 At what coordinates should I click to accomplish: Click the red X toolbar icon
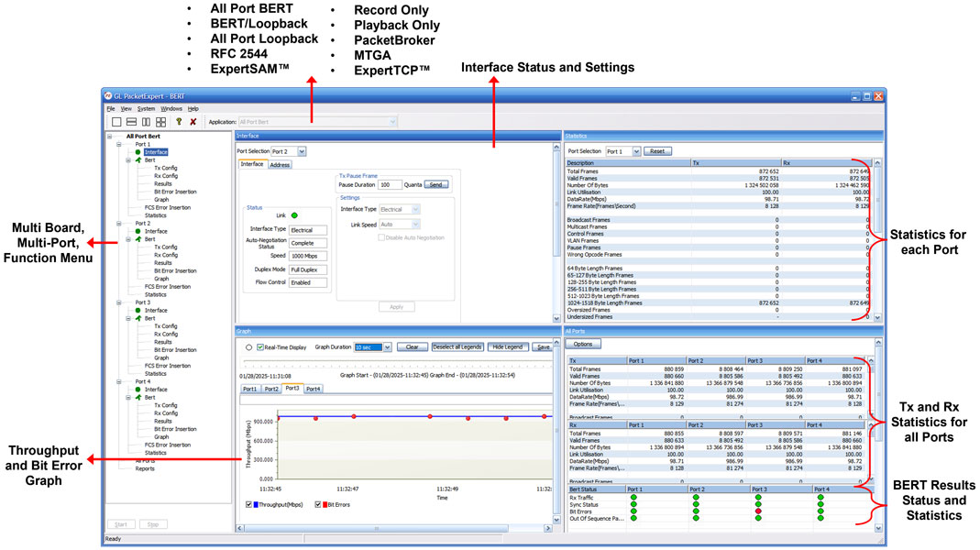(x=193, y=122)
